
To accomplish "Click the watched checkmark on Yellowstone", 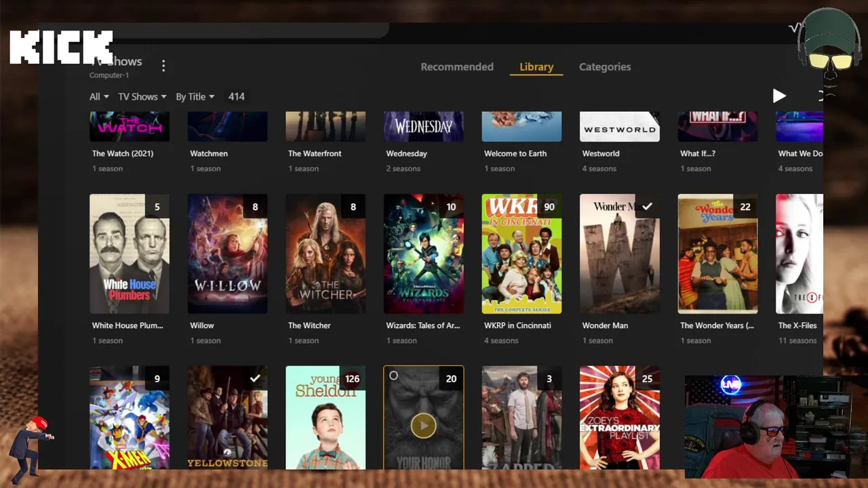I will pos(255,378).
